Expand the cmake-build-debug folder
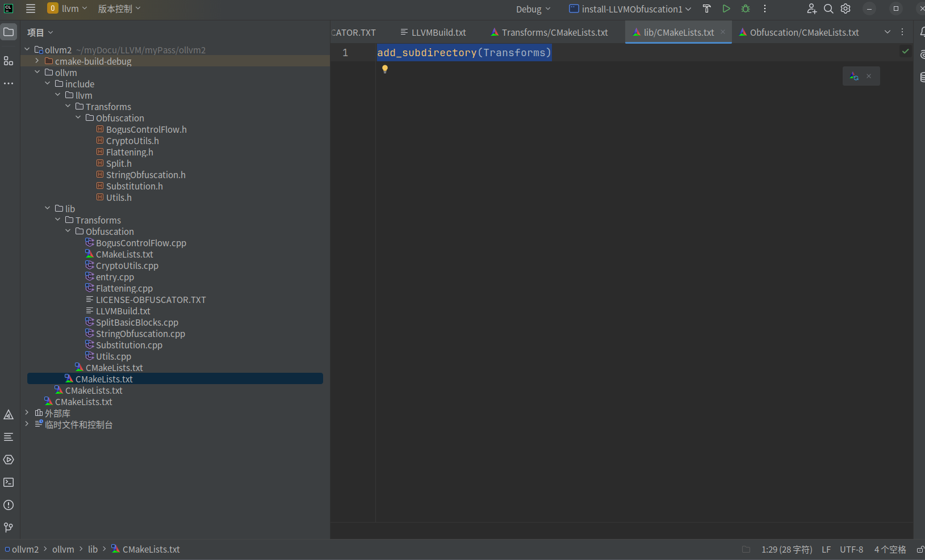The height and width of the screenshot is (560, 925). (x=37, y=61)
